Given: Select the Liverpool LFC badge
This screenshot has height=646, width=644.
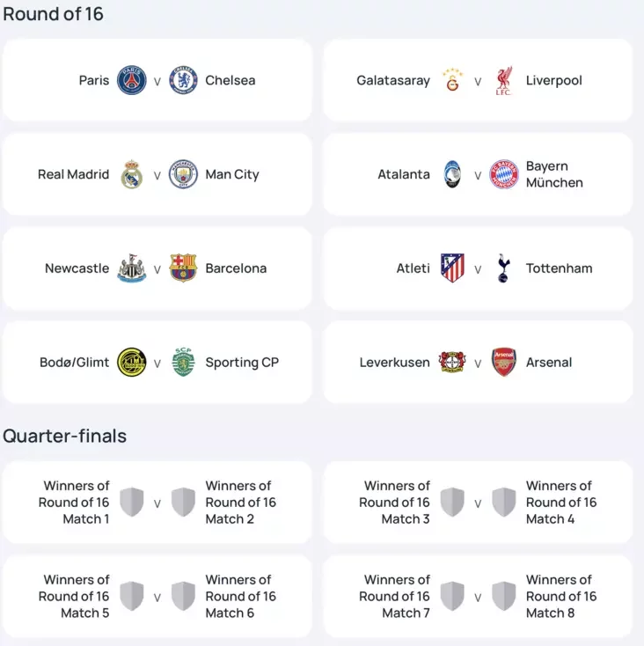Looking at the screenshot, I should point(504,80).
